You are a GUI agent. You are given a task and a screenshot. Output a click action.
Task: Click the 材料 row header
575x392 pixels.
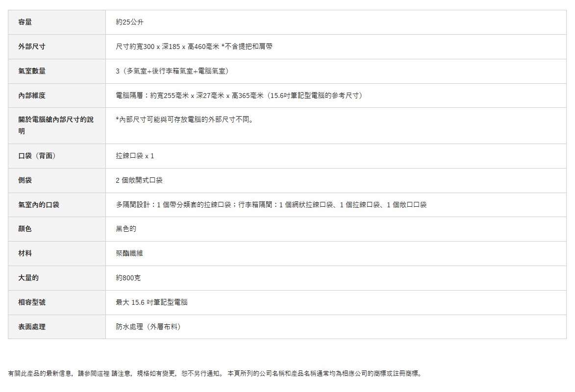click(x=25, y=253)
